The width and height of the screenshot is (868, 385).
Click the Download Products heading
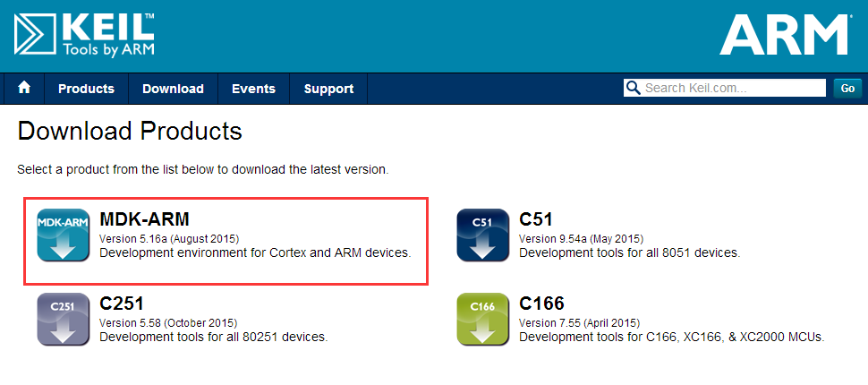[130, 132]
